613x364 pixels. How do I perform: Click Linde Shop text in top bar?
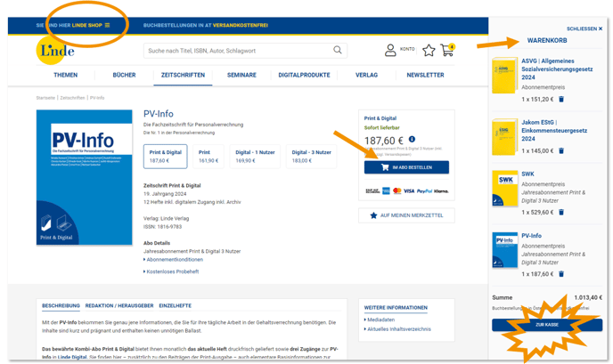[x=86, y=26]
